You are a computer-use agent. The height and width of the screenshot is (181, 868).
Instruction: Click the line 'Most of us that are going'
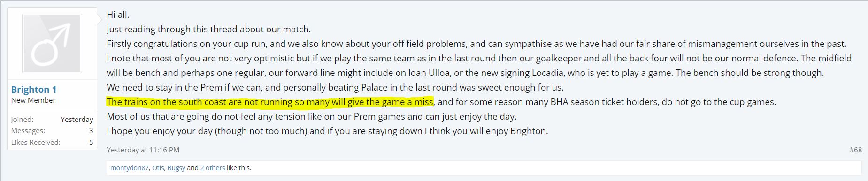point(312,116)
